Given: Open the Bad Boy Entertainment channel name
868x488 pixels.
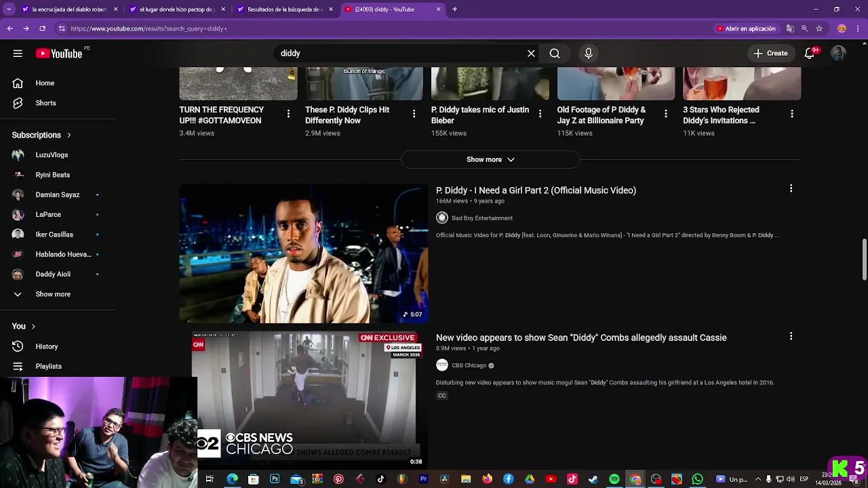Looking at the screenshot, I should (482, 218).
